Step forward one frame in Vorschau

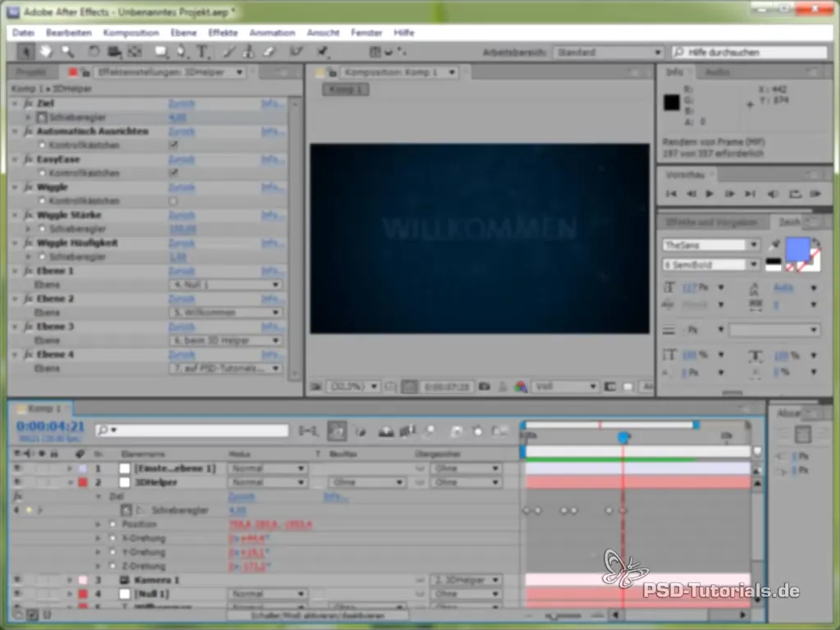[729, 194]
